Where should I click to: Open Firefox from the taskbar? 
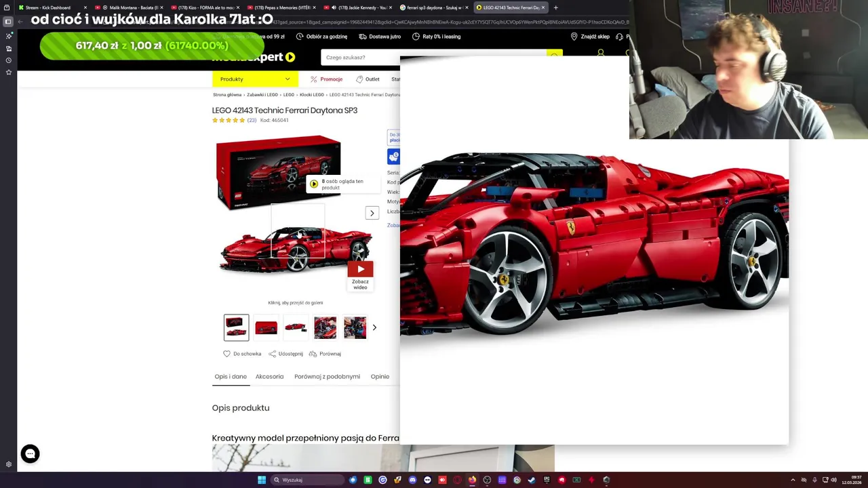click(x=472, y=480)
